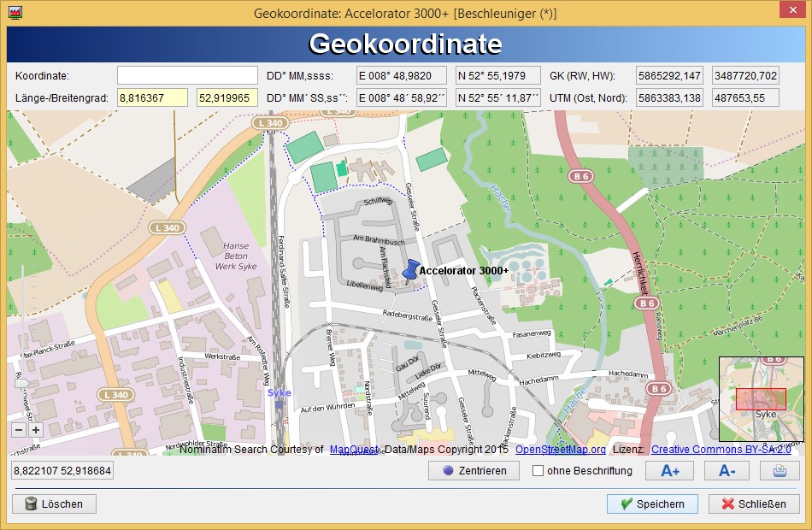This screenshot has width=812, height=530.
Task: Open Creative Commons BY-SA 2.0 link
Action: point(716,450)
